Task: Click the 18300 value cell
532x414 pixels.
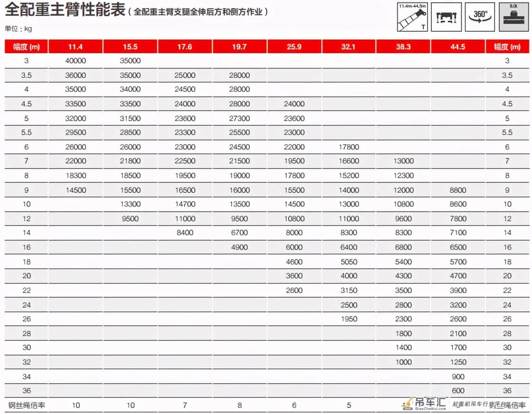Action: (76, 175)
